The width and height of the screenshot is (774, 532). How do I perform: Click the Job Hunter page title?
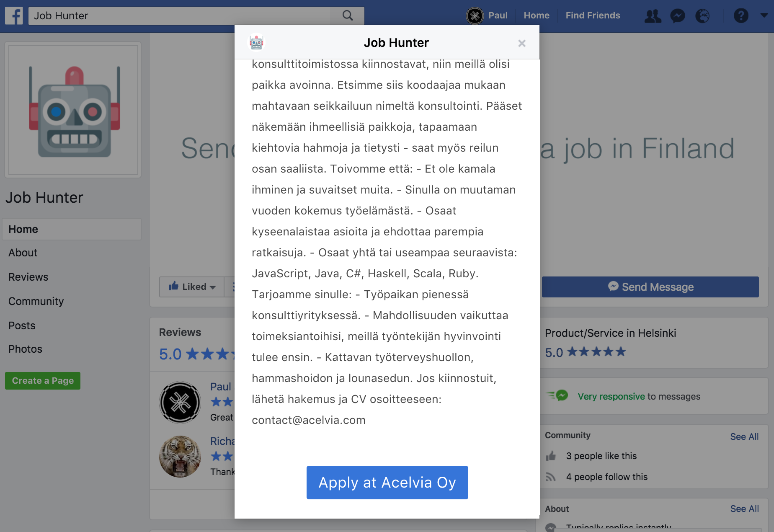click(44, 198)
